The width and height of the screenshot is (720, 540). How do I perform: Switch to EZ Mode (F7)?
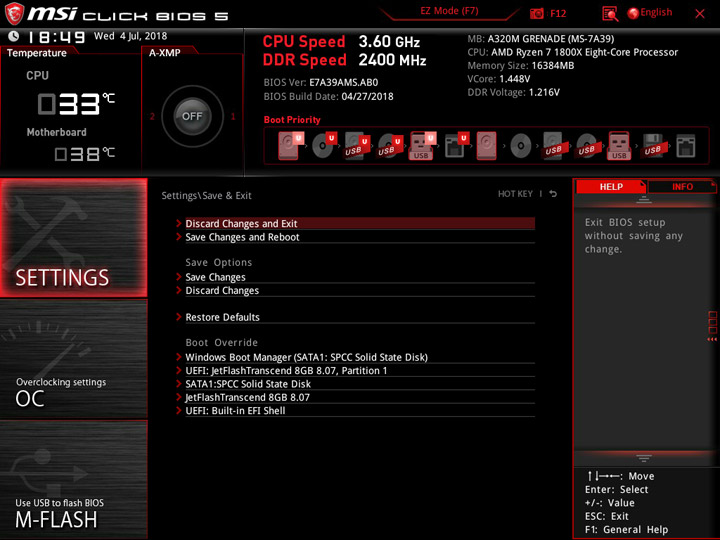(449, 11)
